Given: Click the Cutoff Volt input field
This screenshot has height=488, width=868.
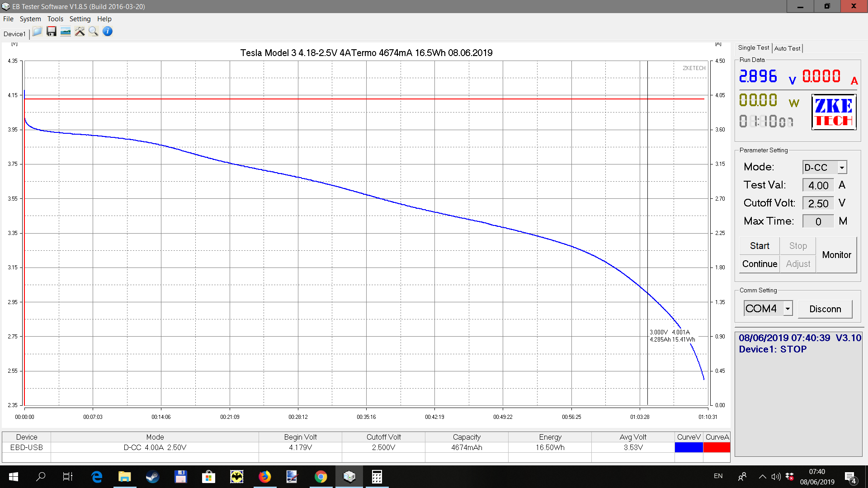Looking at the screenshot, I should [818, 203].
